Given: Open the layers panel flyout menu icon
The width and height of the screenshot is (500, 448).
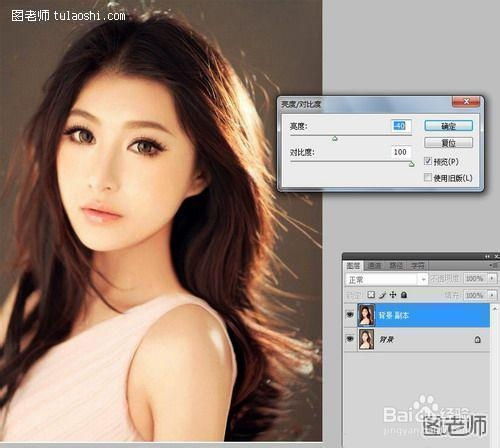Looking at the screenshot, I should [x=495, y=266].
